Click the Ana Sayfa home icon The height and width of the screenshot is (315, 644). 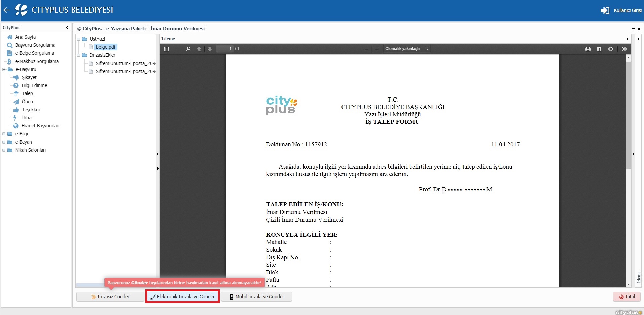click(x=10, y=37)
